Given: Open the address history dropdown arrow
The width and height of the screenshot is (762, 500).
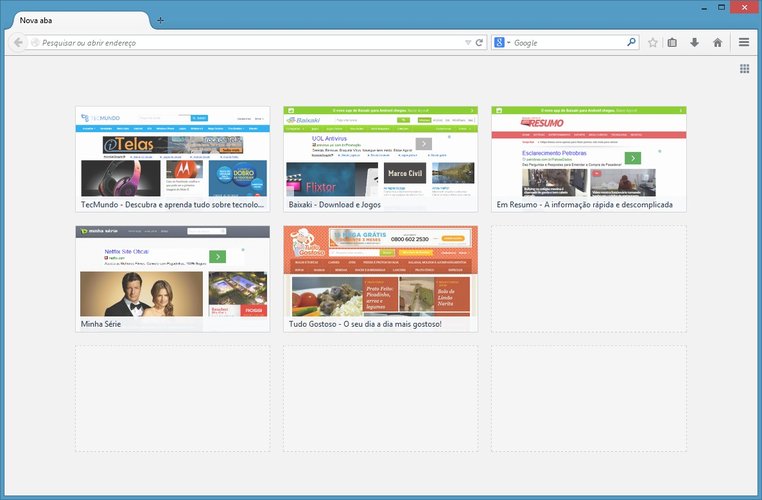Looking at the screenshot, I should coord(468,43).
